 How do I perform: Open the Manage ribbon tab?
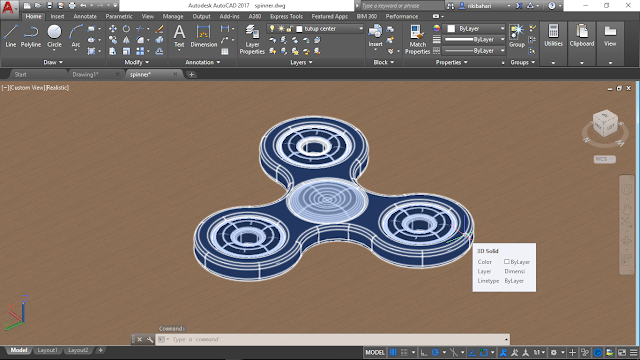click(173, 16)
